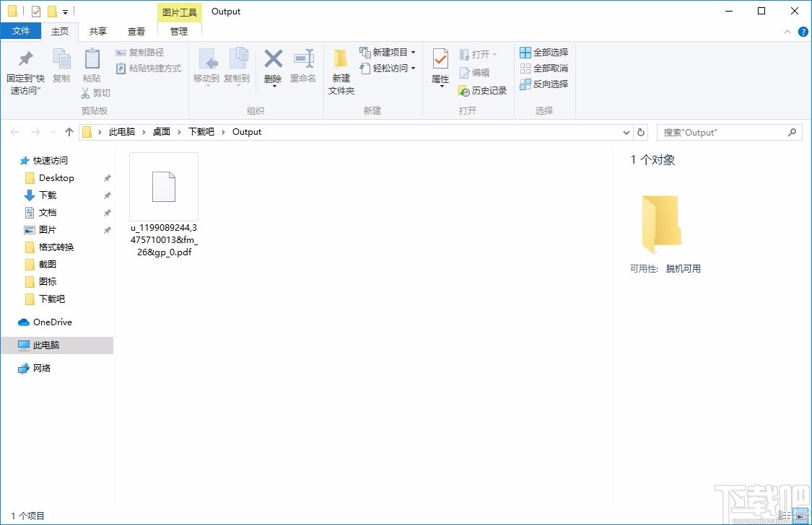Select OneDrive in the sidebar
Image resolution: width=812 pixels, height=525 pixels.
[51, 322]
